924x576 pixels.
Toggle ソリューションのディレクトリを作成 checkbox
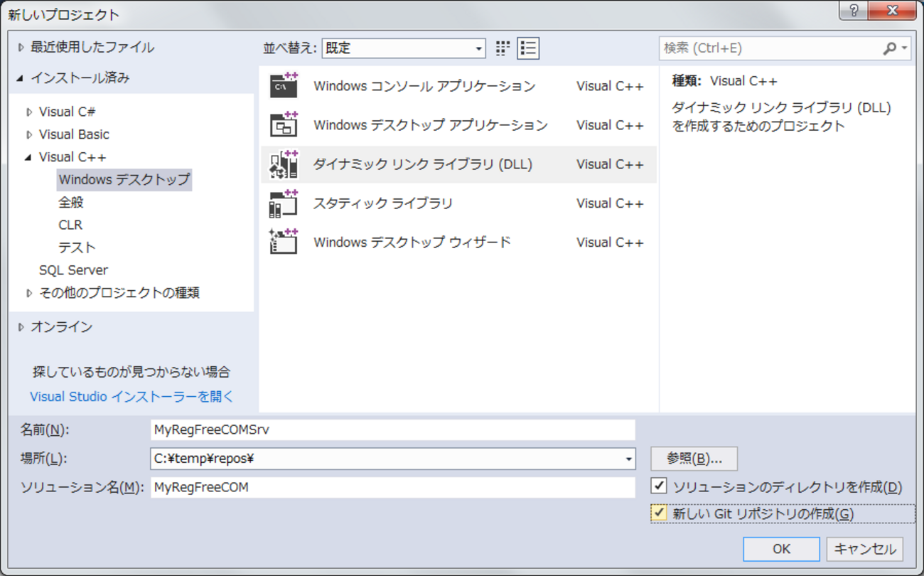pos(659,486)
